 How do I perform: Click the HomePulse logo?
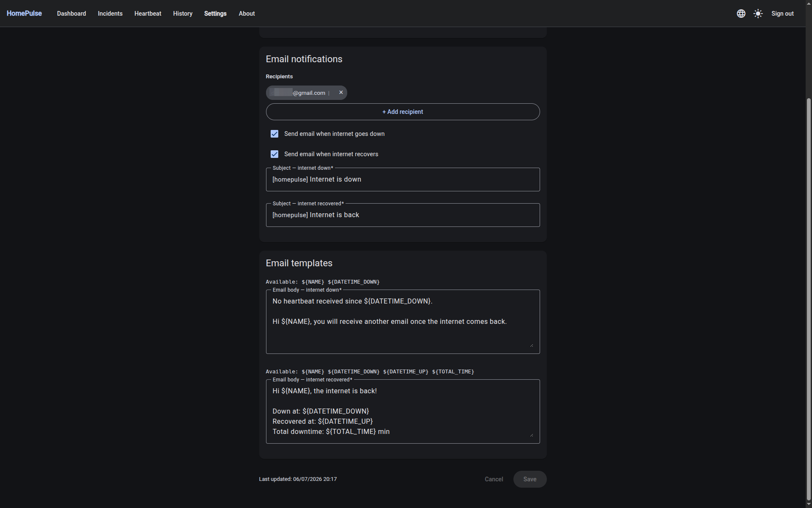point(24,14)
